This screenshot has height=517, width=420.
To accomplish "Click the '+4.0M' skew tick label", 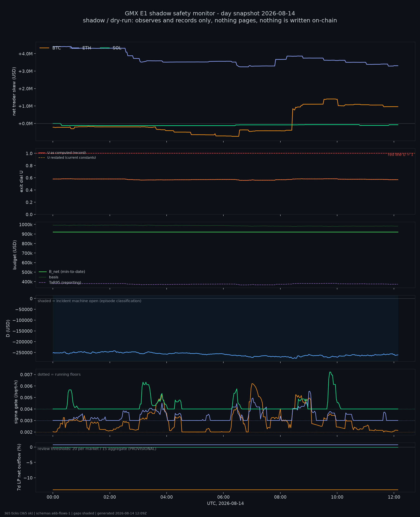I will click(x=25, y=54).
